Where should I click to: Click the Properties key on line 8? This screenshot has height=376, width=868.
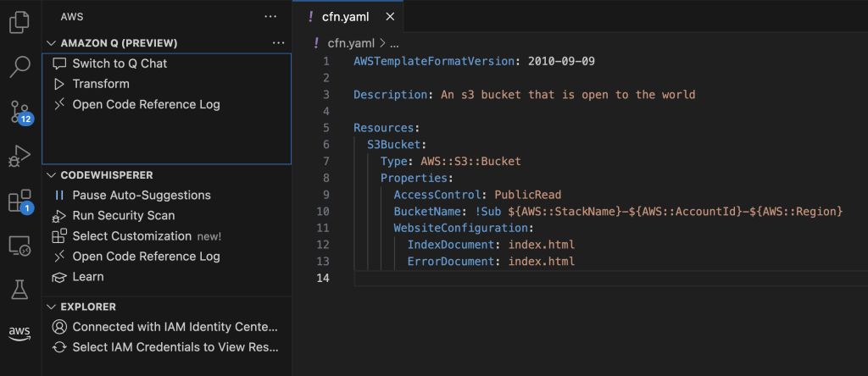(414, 178)
